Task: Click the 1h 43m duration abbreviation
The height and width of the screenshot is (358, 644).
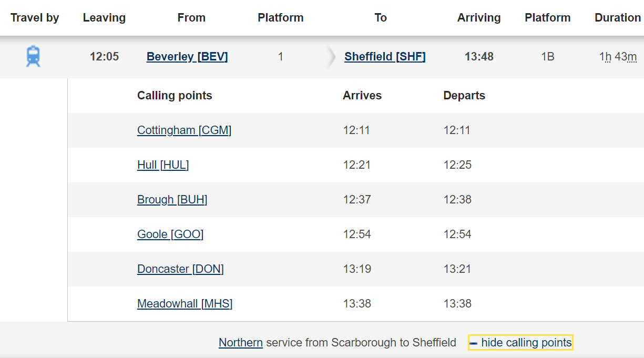Action: click(618, 57)
